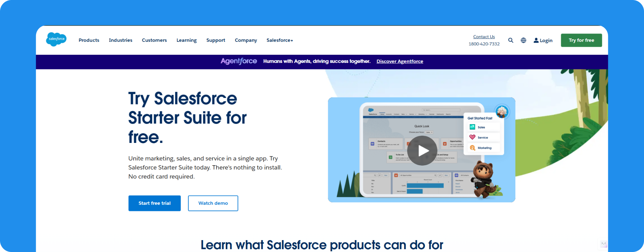Image resolution: width=644 pixels, height=252 pixels.
Task: Open the Company navigation item
Action: coord(246,40)
